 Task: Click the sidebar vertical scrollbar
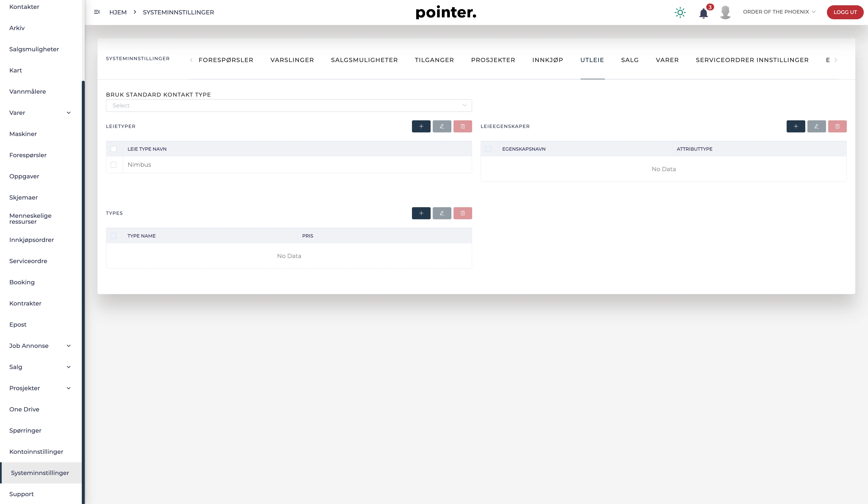[83, 292]
